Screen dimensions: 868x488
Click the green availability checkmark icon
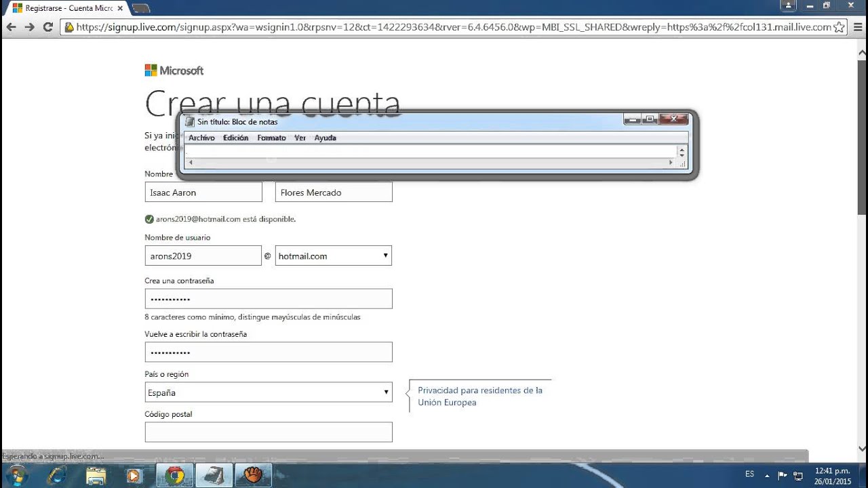pos(149,219)
